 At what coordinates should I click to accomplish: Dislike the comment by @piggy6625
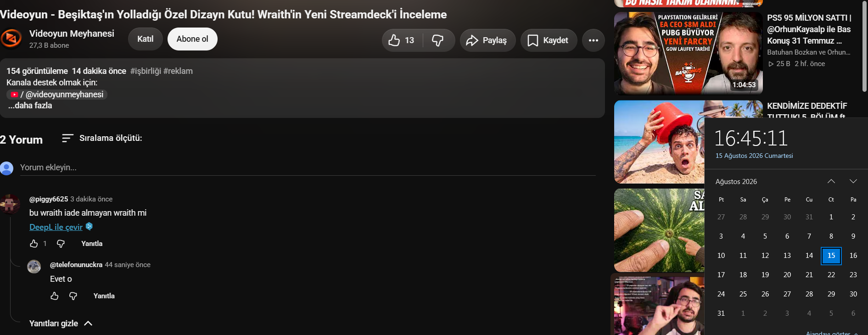tap(61, 244)
